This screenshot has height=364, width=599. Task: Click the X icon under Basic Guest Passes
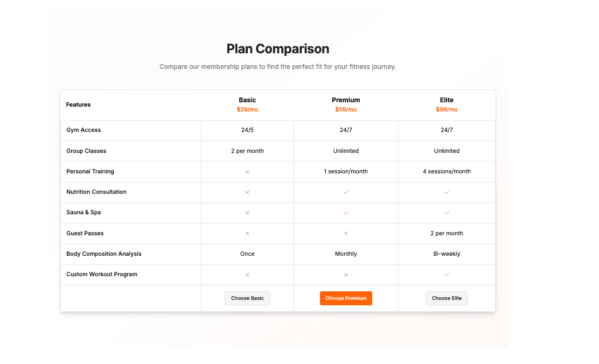click(x=247, y=233)
